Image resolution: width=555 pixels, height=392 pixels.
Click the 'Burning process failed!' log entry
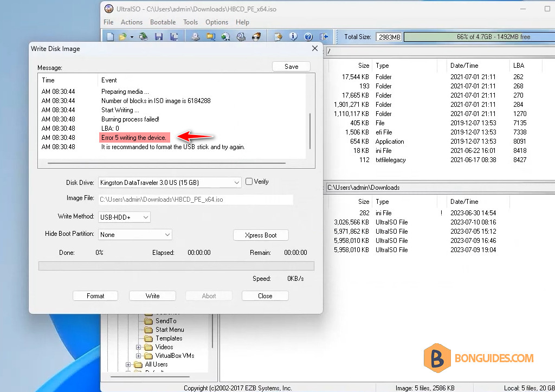click(130, 119)
